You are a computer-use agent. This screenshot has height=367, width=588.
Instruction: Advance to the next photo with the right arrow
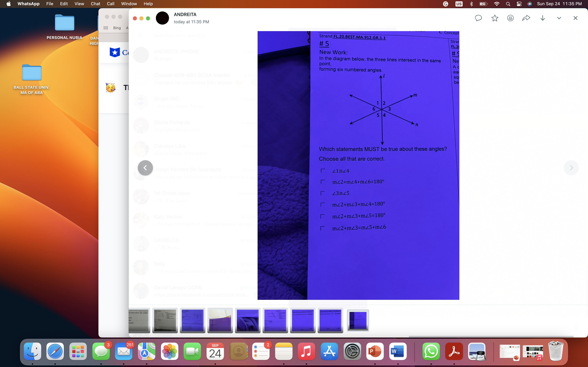coord(571,168)
